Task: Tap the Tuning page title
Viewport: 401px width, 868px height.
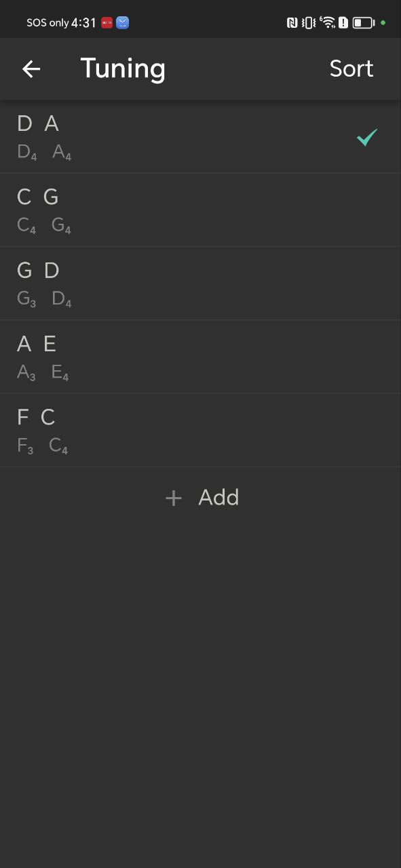Action: point(123,69)
